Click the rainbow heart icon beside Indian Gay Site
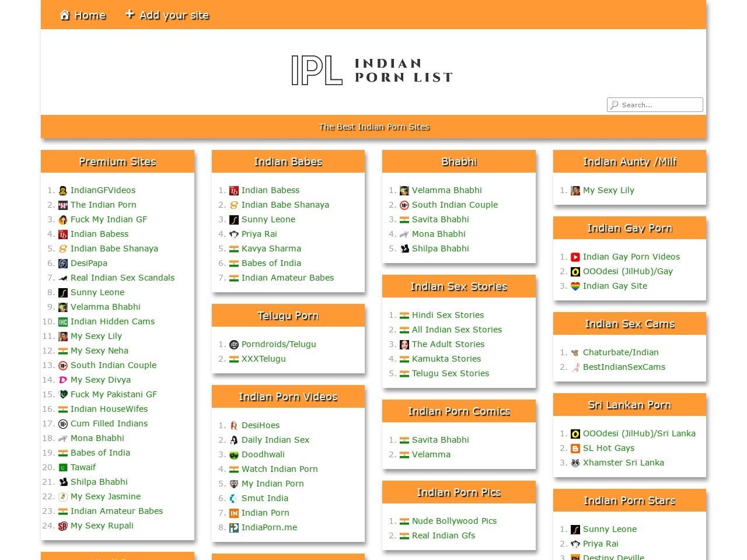 click(575, 286)
